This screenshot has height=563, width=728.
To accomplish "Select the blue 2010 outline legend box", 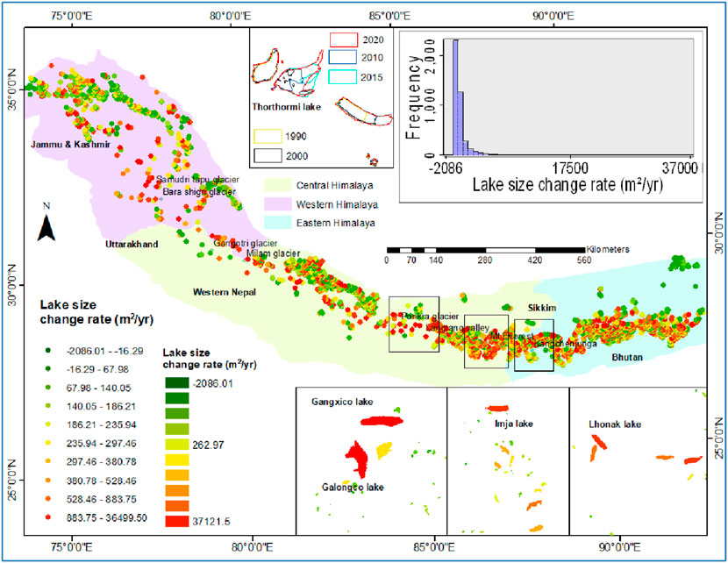I will (343, 57).
